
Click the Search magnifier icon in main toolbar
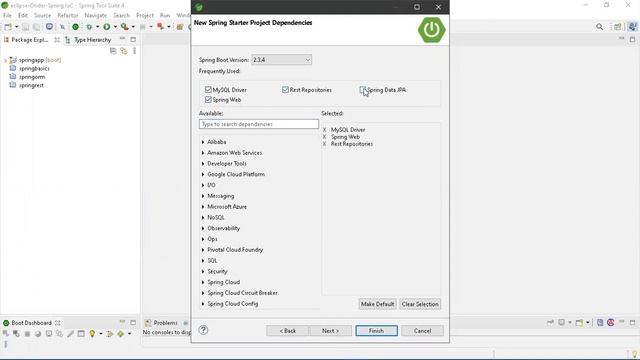click(x=599, y=27)
